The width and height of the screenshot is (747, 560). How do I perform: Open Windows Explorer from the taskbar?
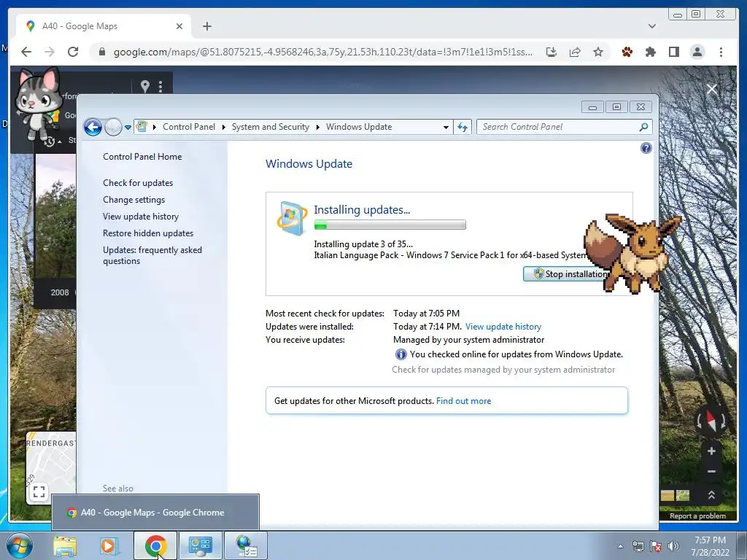tap(65, 545)
